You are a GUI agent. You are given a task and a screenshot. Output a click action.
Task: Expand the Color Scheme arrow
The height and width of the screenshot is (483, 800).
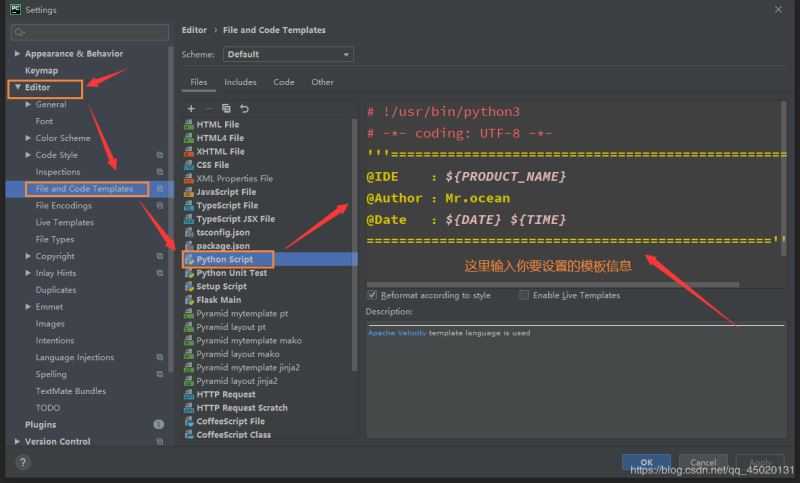28,138
